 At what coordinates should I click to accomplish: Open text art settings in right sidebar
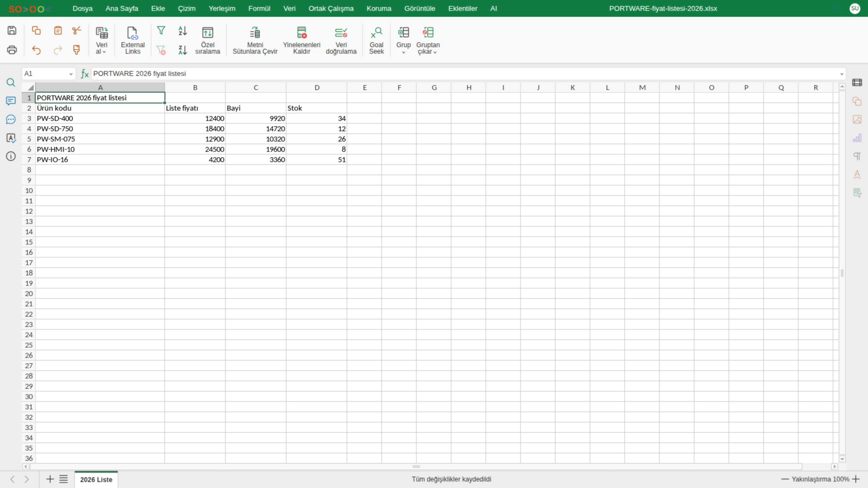click(857, 174)
